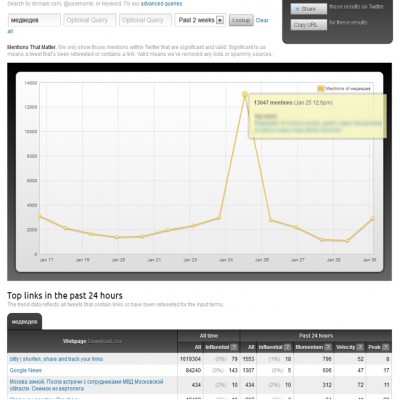Viewport: 400px width, 400px height.
Task: Click the Clear all link
Action: (262, 20)
